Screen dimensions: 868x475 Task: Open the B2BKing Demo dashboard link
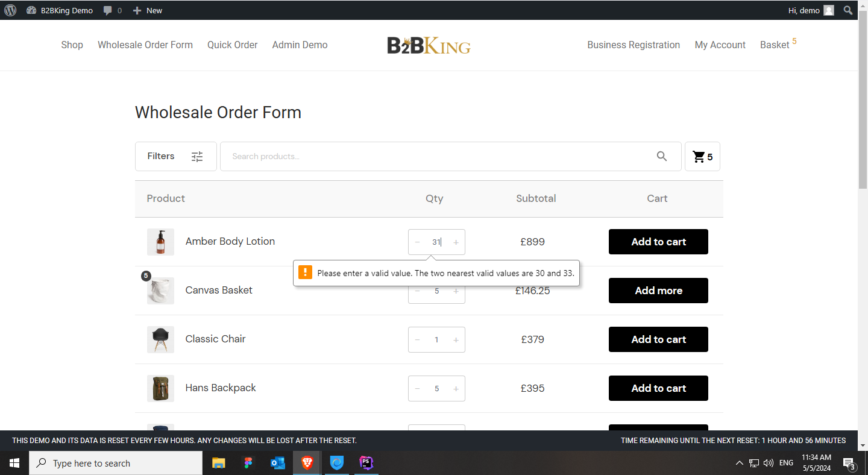coord(60,10)
